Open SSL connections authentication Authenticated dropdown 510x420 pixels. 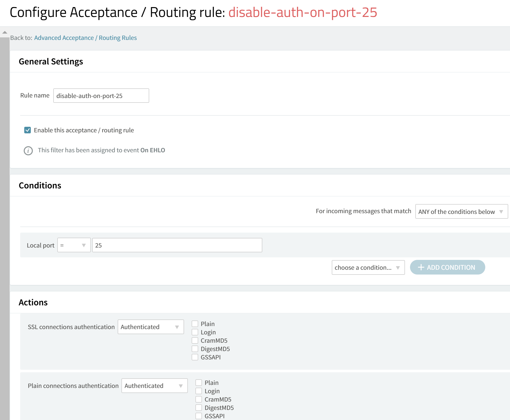tap(151, 327)
